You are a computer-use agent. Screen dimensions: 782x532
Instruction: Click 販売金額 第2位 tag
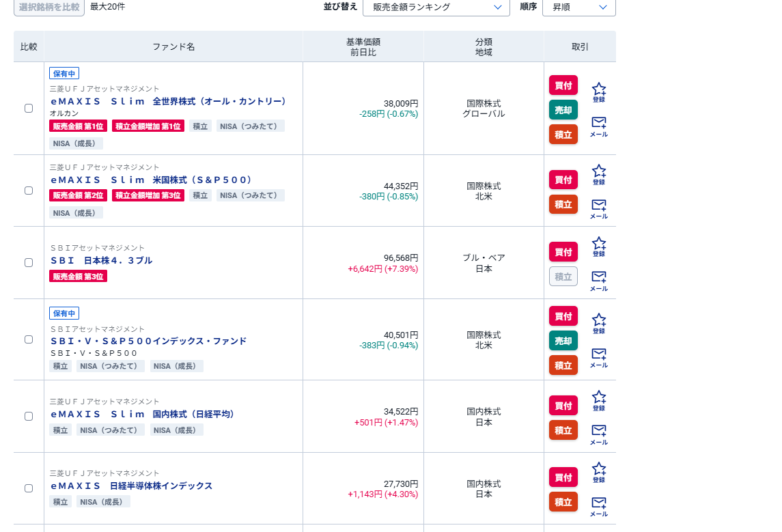(78, 195)
